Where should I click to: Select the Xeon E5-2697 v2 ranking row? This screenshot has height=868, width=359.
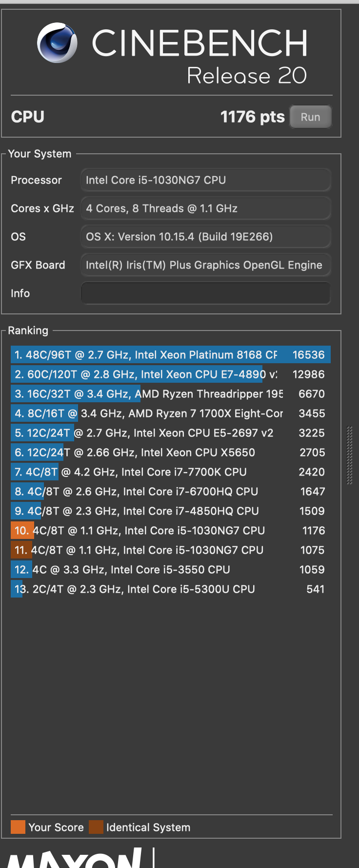170,433
